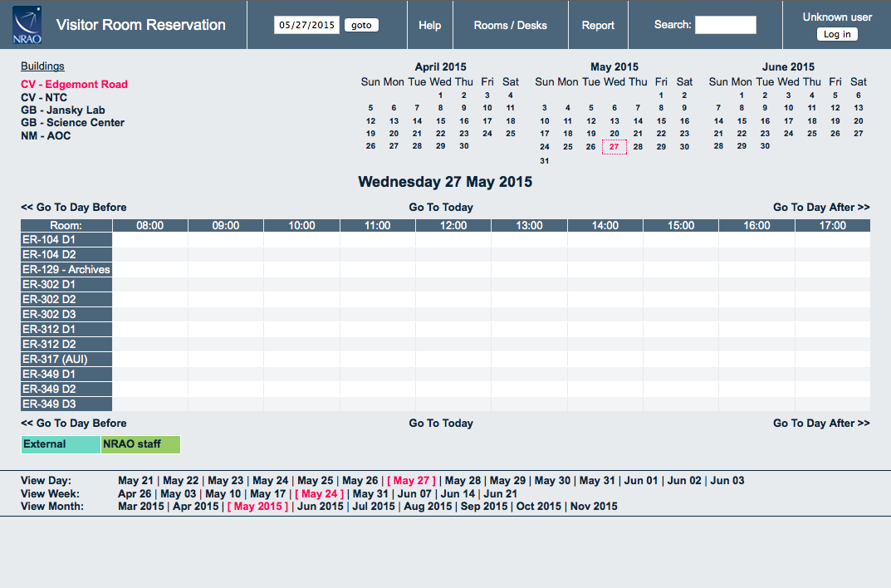This screenshot has height=588, width=891.
Task: Select May 28 in View Day row
Action: tap(463, 480)
